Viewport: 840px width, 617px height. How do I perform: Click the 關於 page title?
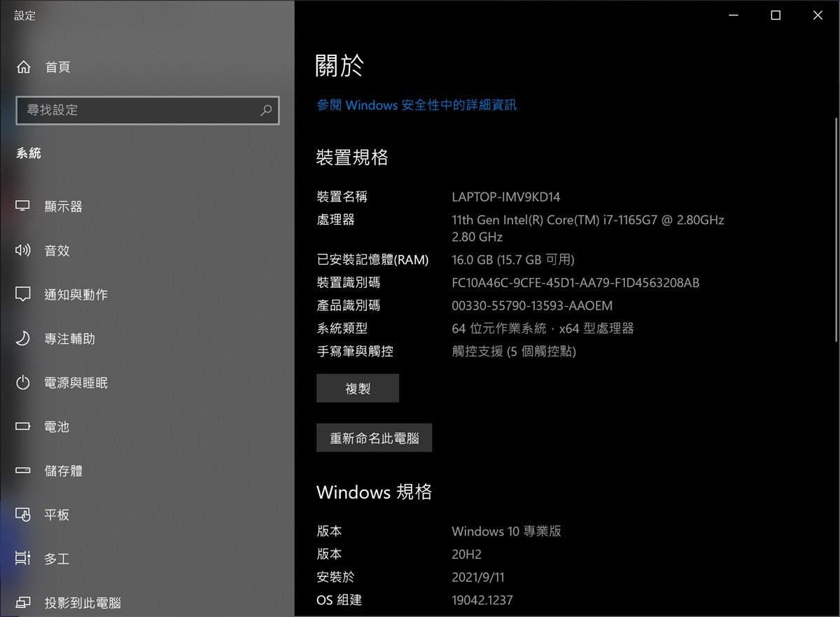(x=340, y=66)
